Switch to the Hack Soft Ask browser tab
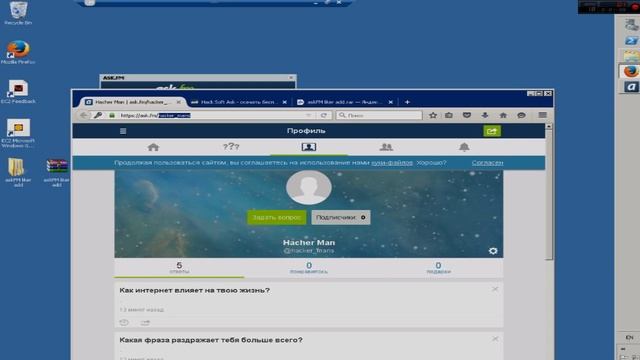Screen dimensions: 640x360 click(x=238, y=102)
